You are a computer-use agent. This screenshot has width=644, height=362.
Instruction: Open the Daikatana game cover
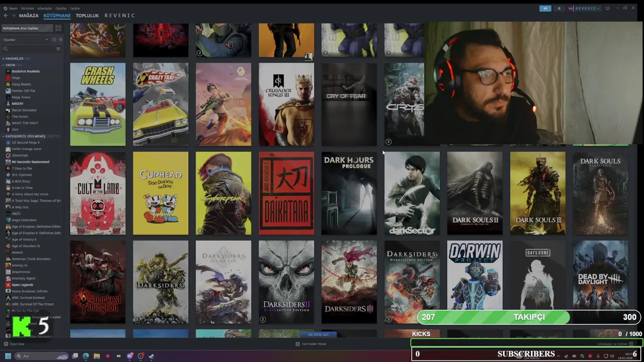tap(286, 193)
